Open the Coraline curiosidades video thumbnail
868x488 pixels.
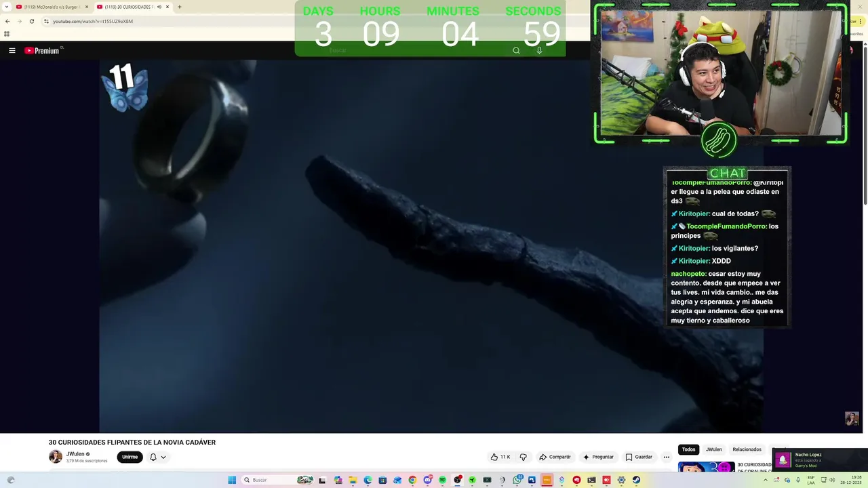point(706,467)
